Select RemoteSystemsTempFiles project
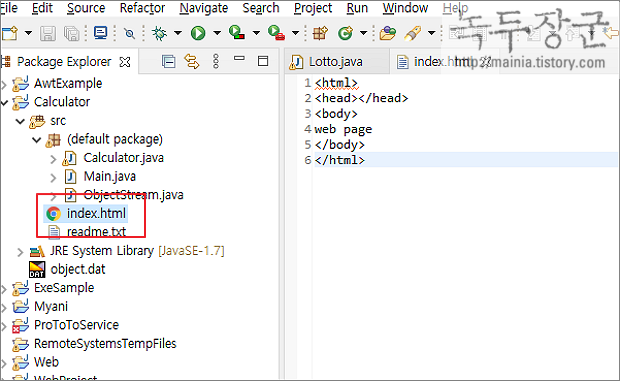 click(105, 344)
